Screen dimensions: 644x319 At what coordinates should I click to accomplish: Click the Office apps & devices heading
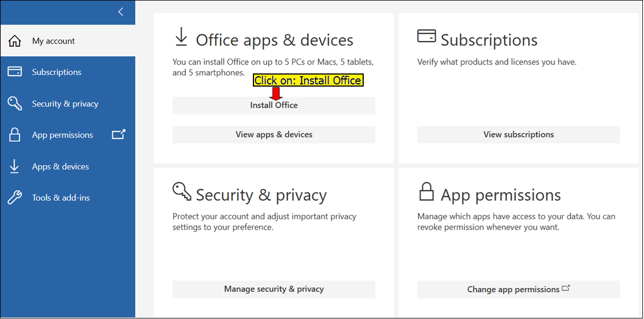(x=274, y=40)
